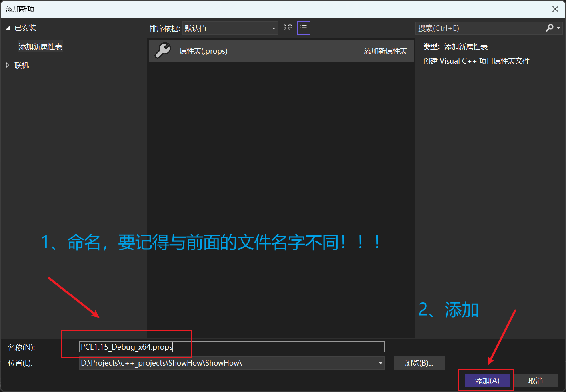
Task: Switch to the medium icons list view
Action: (304, 28)
